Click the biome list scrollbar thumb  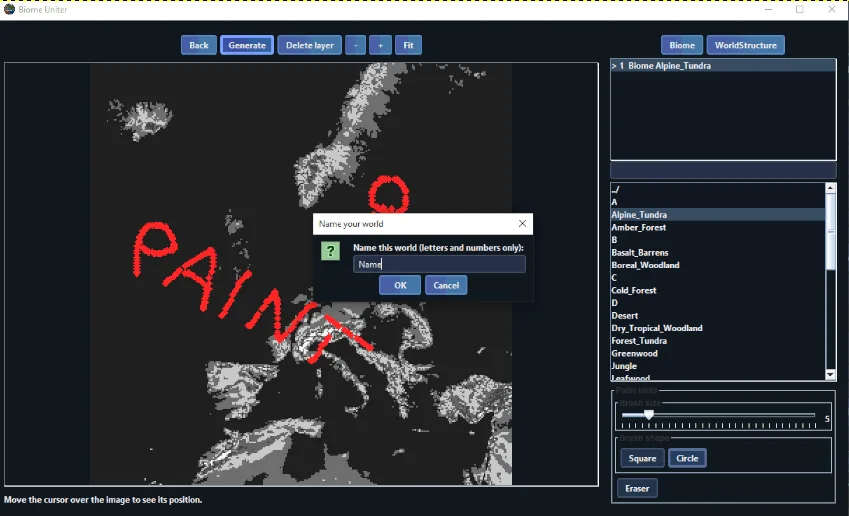coord(831,231)
